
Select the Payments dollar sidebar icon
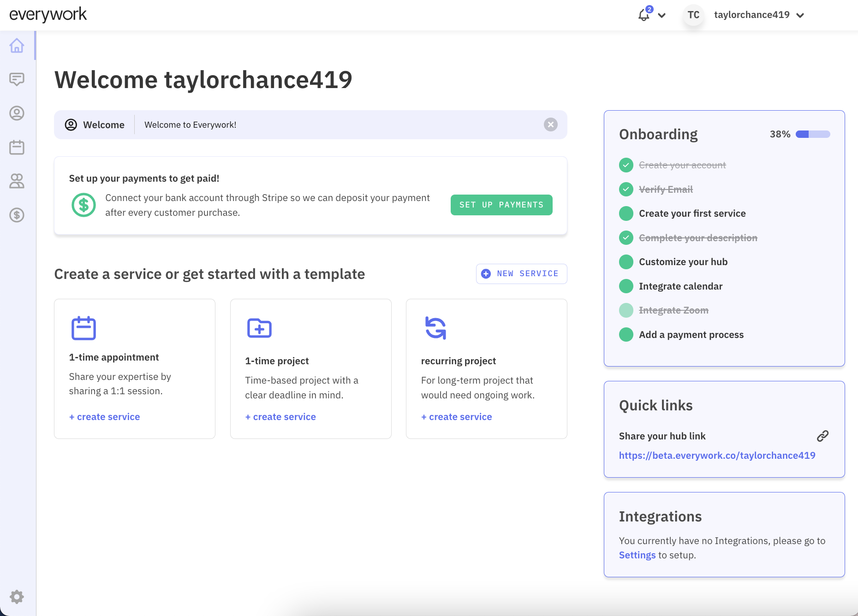point(17,215)
